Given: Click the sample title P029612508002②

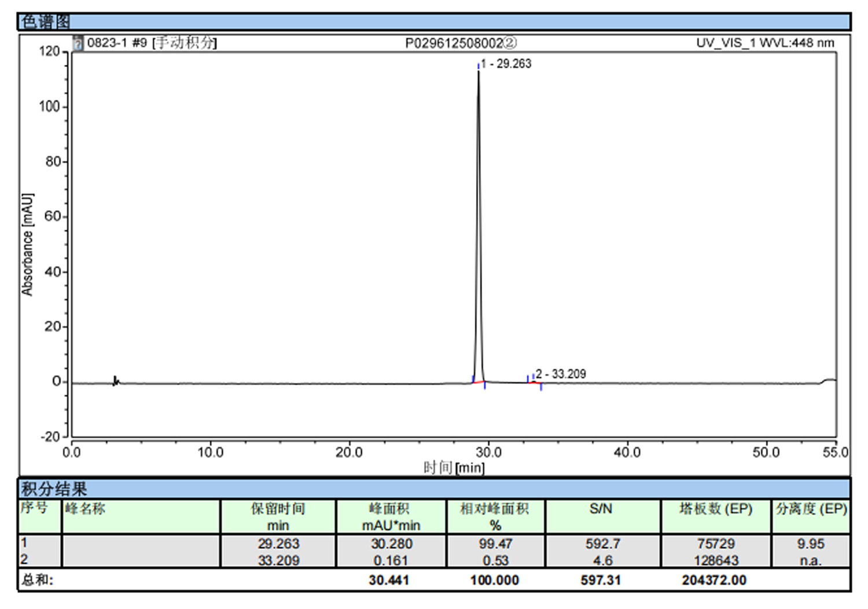Looking at the screenshot, I should coord(461,43).
